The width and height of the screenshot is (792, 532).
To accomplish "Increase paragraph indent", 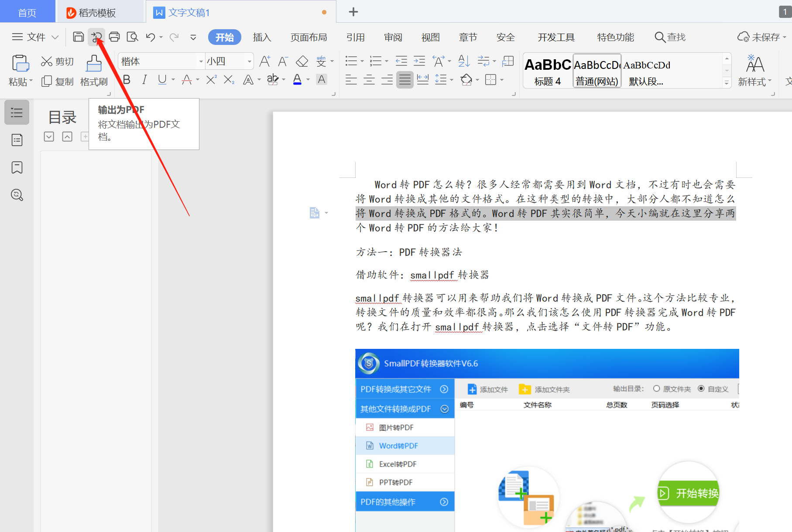I will [x=419, y=61].
